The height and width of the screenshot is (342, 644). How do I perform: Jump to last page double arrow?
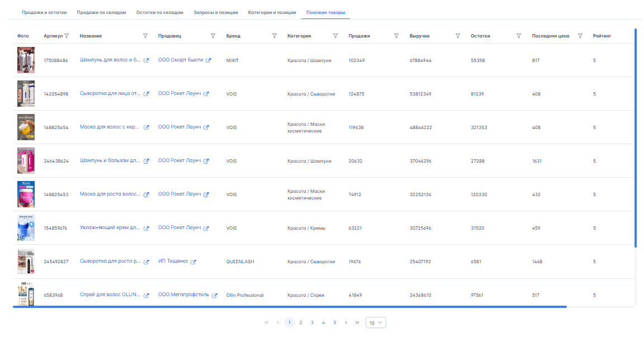coord(357,322)
